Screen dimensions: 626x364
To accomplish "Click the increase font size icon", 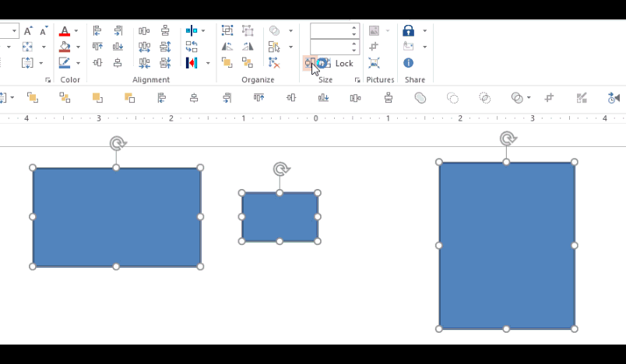I will (x=28, y=31).
